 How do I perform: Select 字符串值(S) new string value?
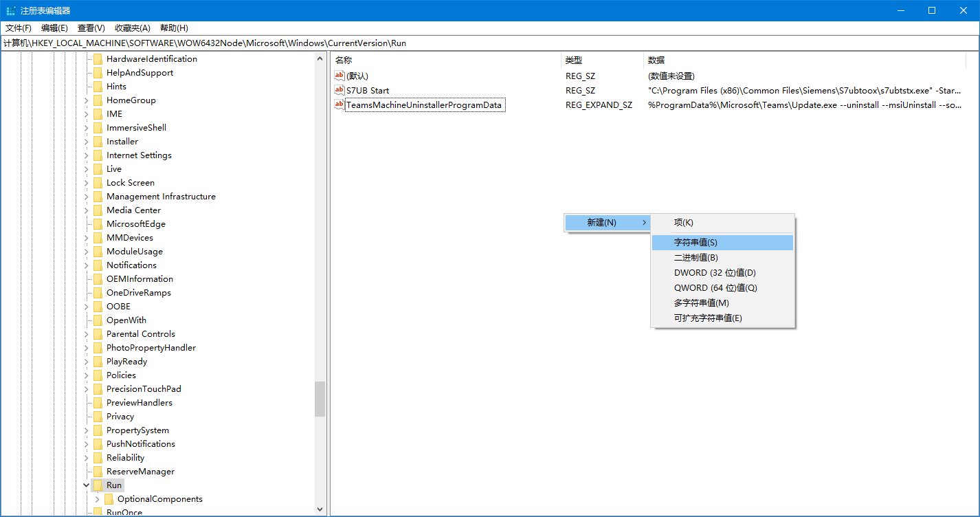click(723, 243)
